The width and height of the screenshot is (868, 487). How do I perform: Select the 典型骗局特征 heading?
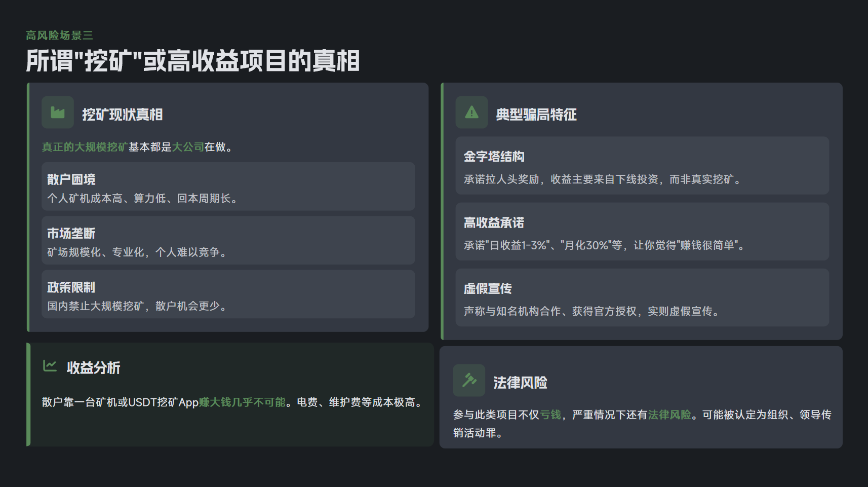click(x=536, y=115)
